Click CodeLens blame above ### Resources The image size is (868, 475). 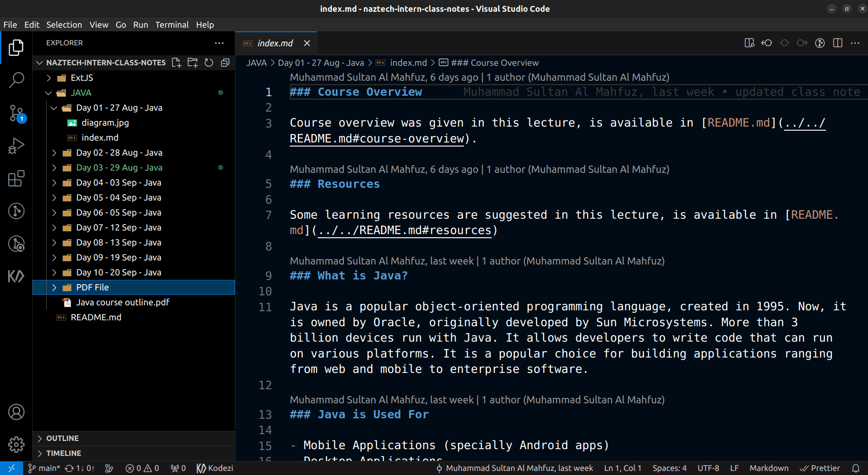pyautogui.click(x=479, y=169)
